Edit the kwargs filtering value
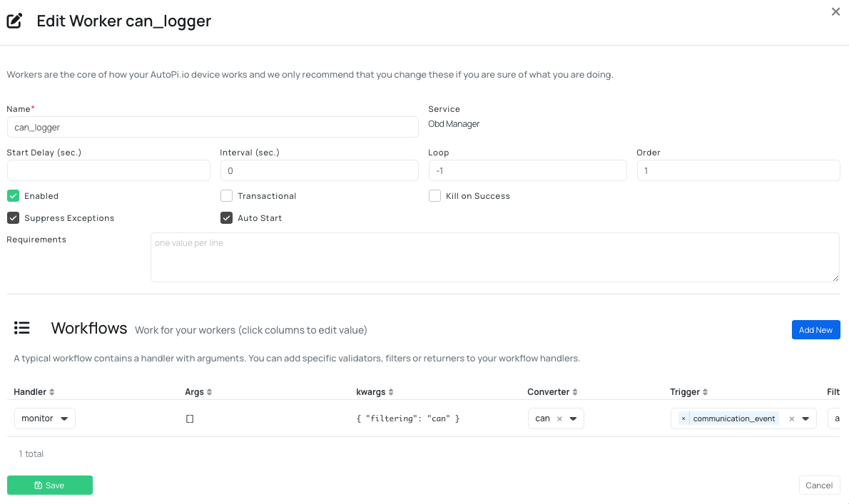 (x=407, y=418)
